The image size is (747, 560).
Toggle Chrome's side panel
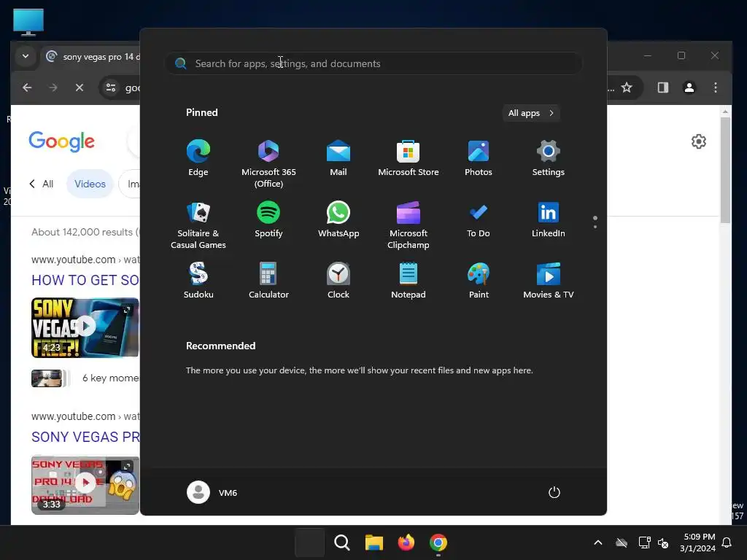click(x=662, y=87)
